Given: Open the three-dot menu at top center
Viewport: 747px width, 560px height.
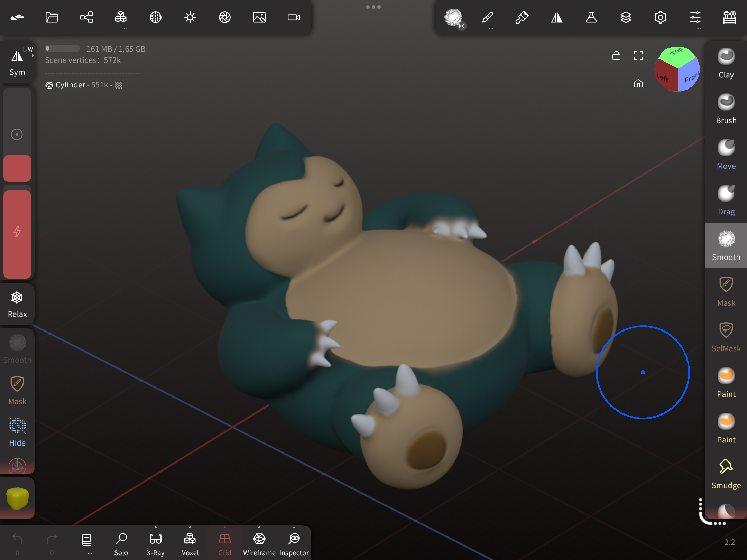Looking at the screenshot, I should point(373,7).
